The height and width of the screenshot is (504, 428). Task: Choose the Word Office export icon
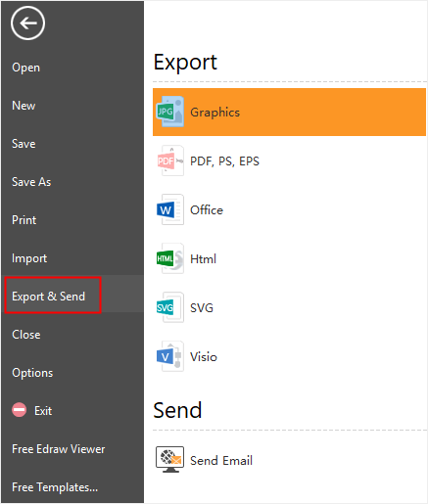pyautogui.click(x=169, y=209)
